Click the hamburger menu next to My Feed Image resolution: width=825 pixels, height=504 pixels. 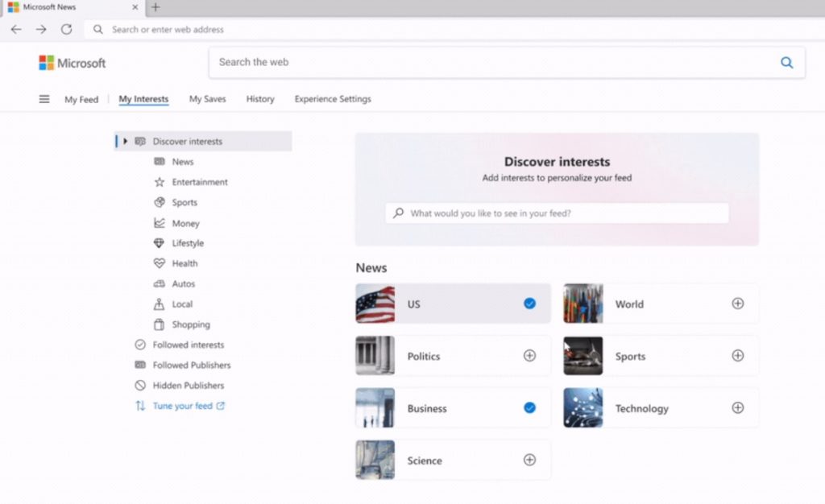pos(44,98)
